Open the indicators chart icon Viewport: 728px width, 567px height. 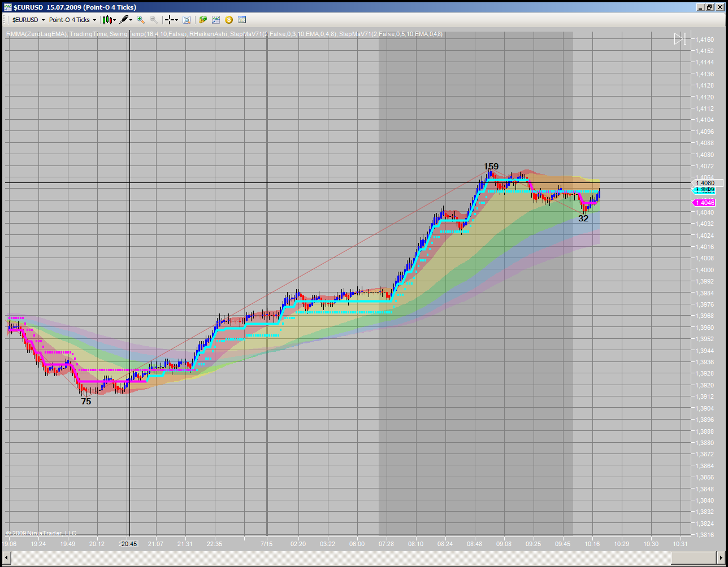click(x=216, y=20)
